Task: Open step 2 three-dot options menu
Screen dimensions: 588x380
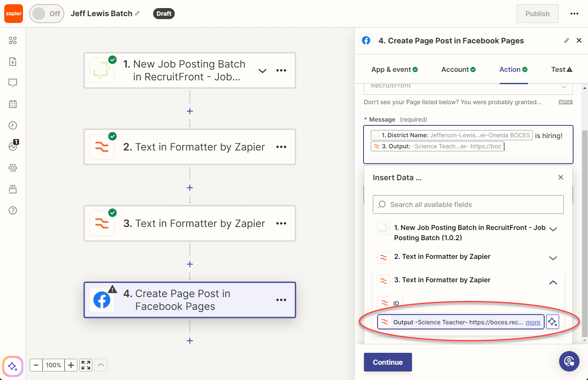Action: tap(281, 147)
